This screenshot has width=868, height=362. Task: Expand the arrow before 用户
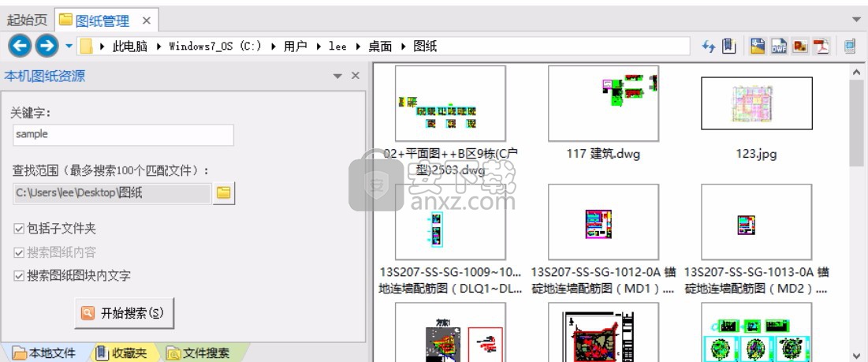pyautogui.click(x=274, y=47)
